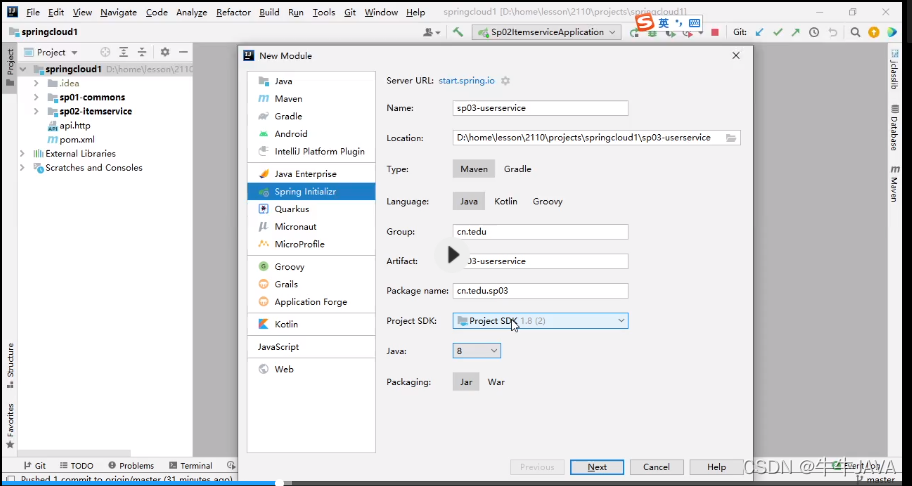Expand the sp01-commons module
Image resolution: width=912 pixels, height=486 pixels.
click(36, 97)
